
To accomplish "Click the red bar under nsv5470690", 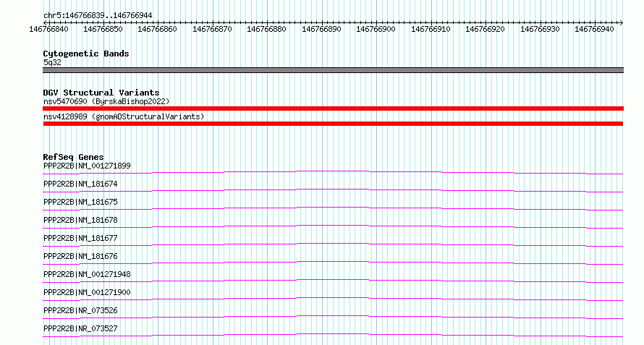I will (333, 108).
